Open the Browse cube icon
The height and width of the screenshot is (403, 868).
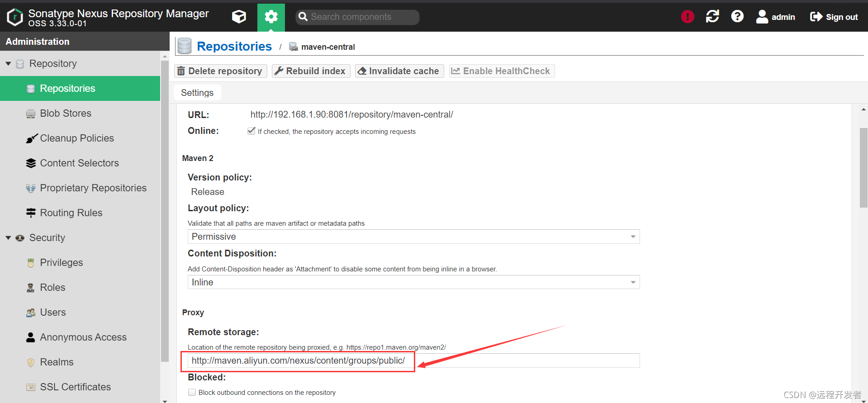click(239, 17)
